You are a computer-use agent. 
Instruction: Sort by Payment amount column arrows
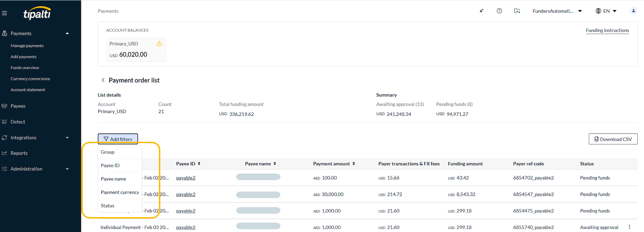(354, 164)
